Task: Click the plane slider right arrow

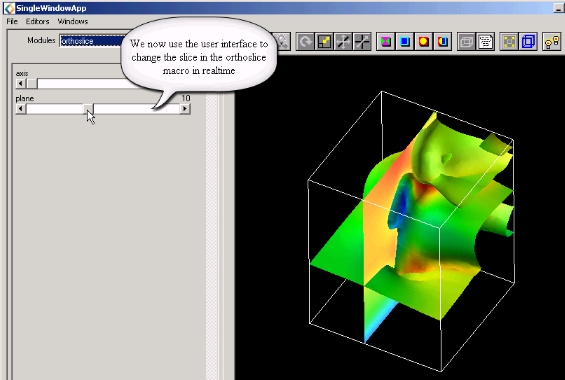Action: click(185, 108)
